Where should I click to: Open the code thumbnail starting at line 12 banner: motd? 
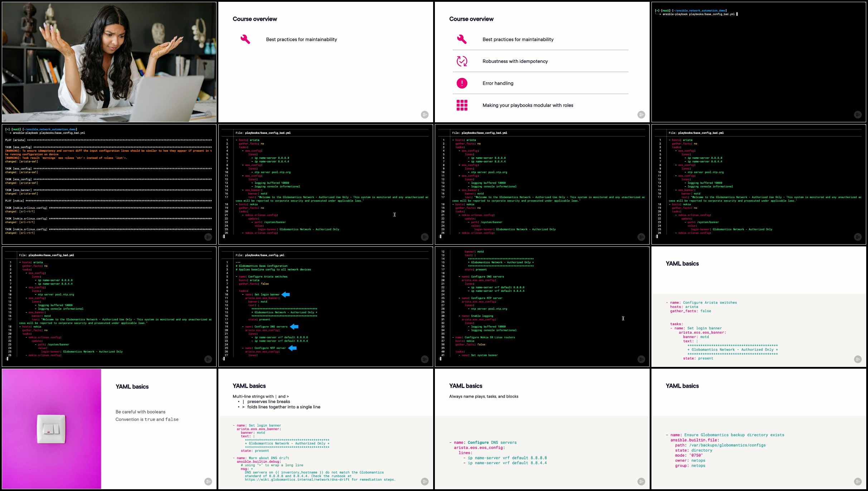pyautogui.click(x=542, y=306)
